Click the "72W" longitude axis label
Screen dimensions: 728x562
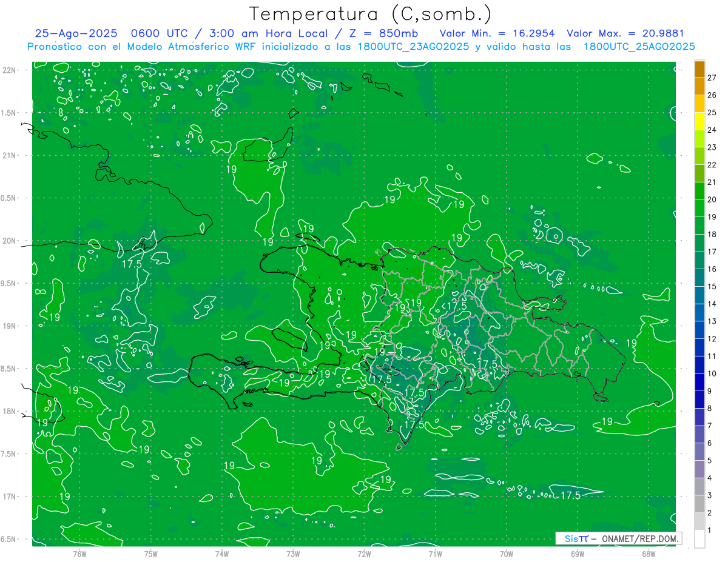coord(364,554)
